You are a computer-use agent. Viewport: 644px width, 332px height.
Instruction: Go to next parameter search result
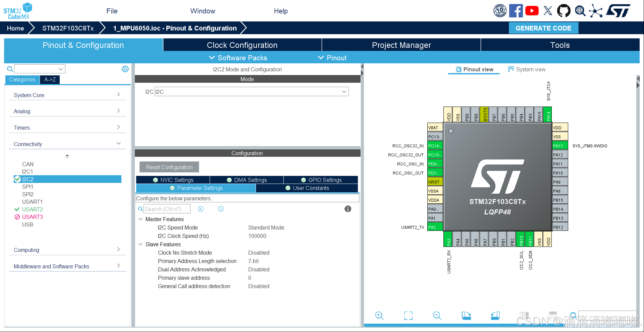click(x=221, y=209)
